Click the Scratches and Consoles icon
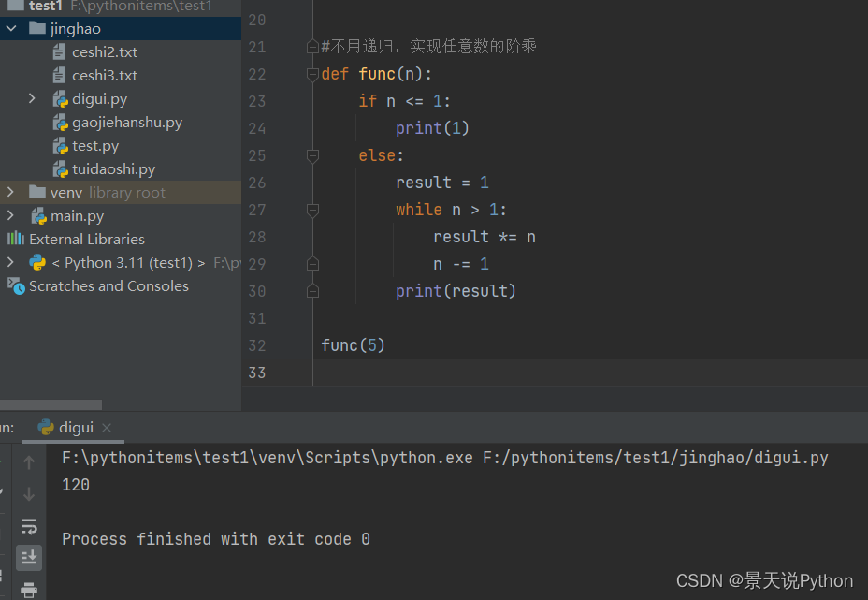This screenshot has width=868, height=600. 16,285
